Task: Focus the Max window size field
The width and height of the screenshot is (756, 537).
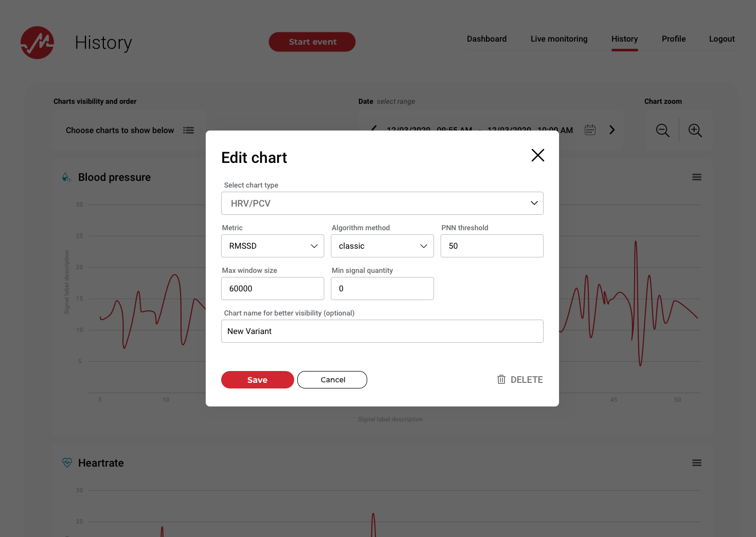Action: [273, 289]
